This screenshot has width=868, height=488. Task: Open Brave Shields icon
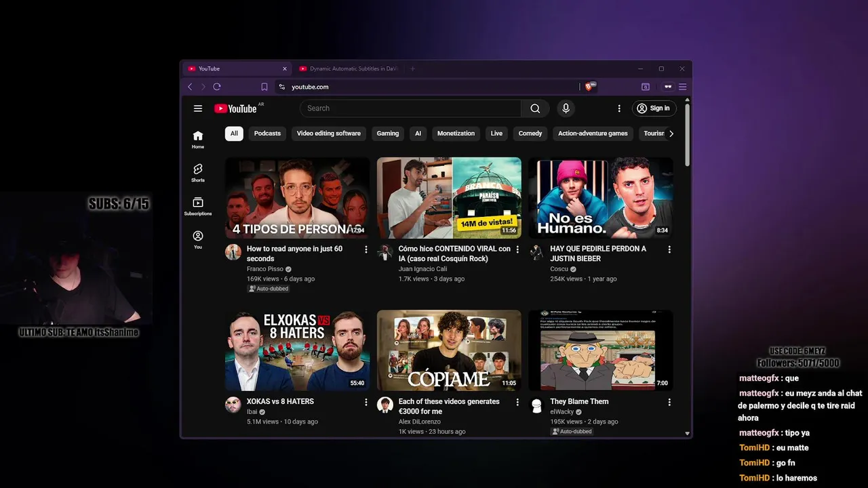[x=590, y=87]
